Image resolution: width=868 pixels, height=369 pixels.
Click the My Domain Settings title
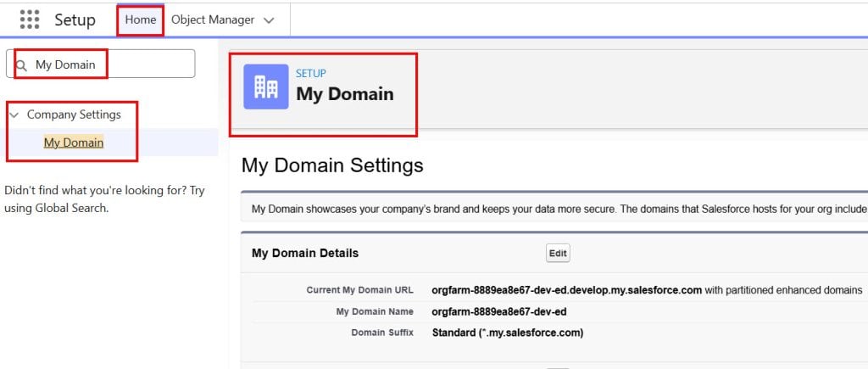(x=332, y=165)
